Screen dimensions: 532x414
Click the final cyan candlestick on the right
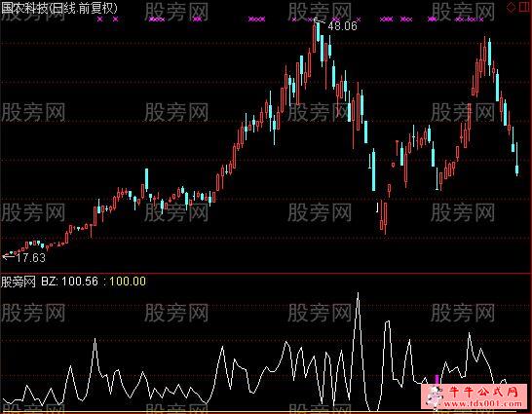coord(517,159)
